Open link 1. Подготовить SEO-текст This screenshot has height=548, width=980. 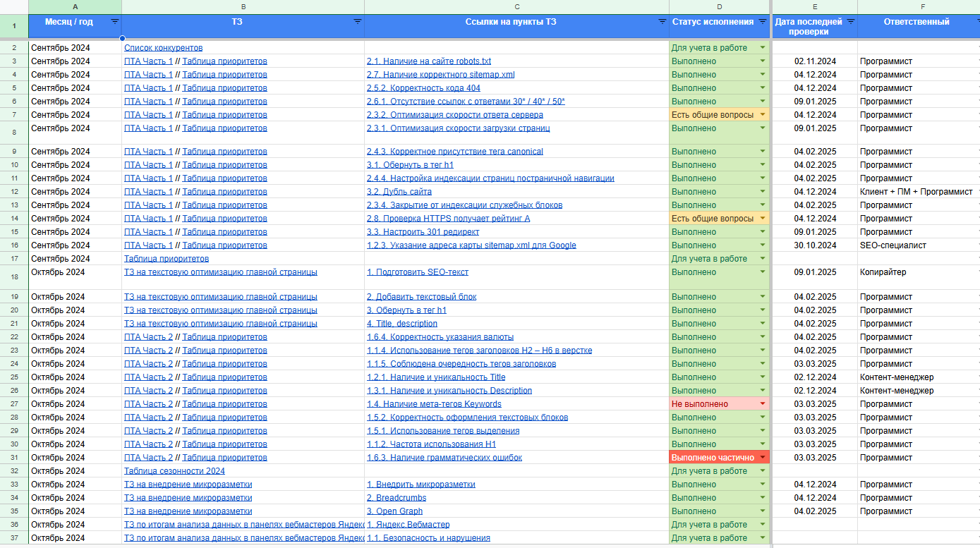(x=418, y=272)
